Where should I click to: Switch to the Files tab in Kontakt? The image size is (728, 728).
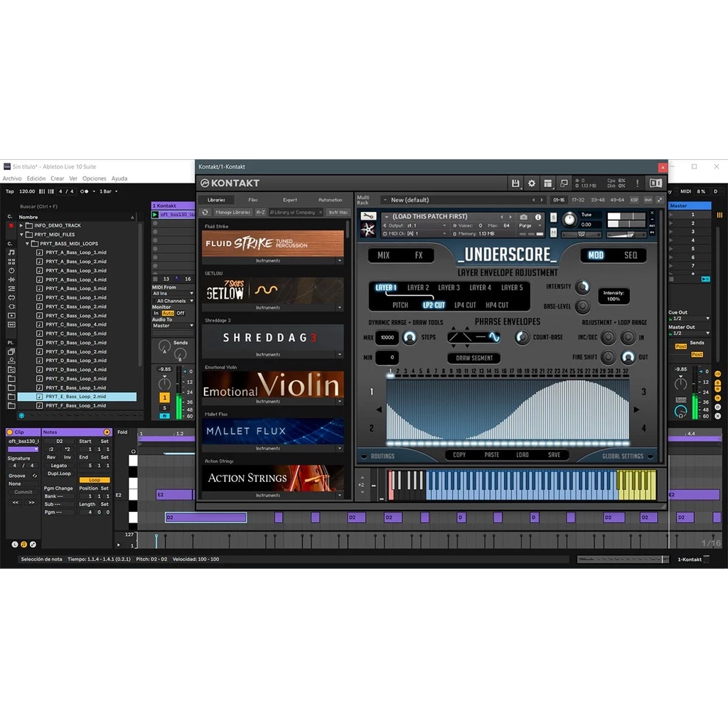click(253, 200)
